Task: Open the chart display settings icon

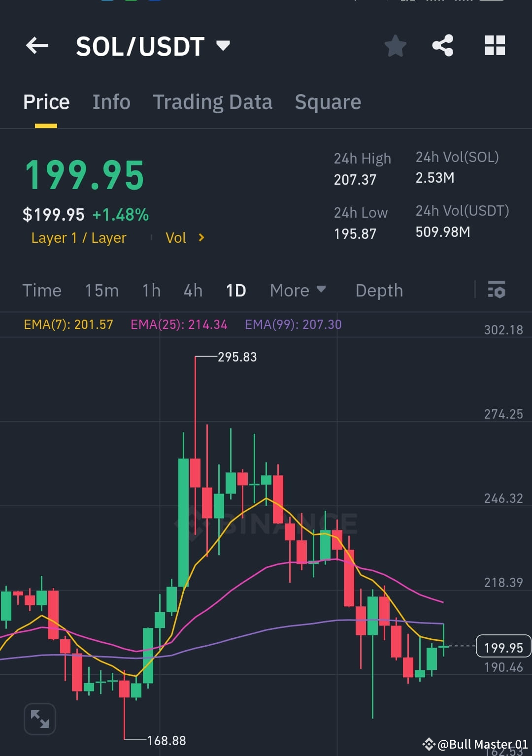Action: click(497, 290)
